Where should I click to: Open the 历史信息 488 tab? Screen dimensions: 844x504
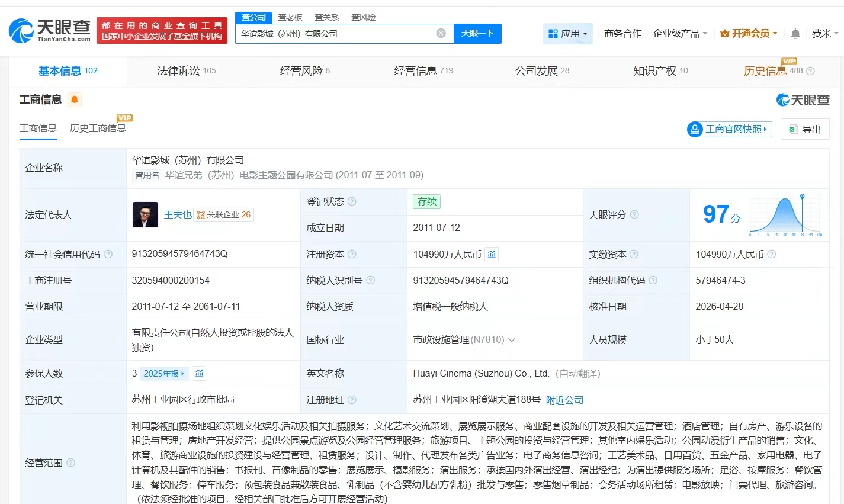pyautogui.click(x=774, y=71)
